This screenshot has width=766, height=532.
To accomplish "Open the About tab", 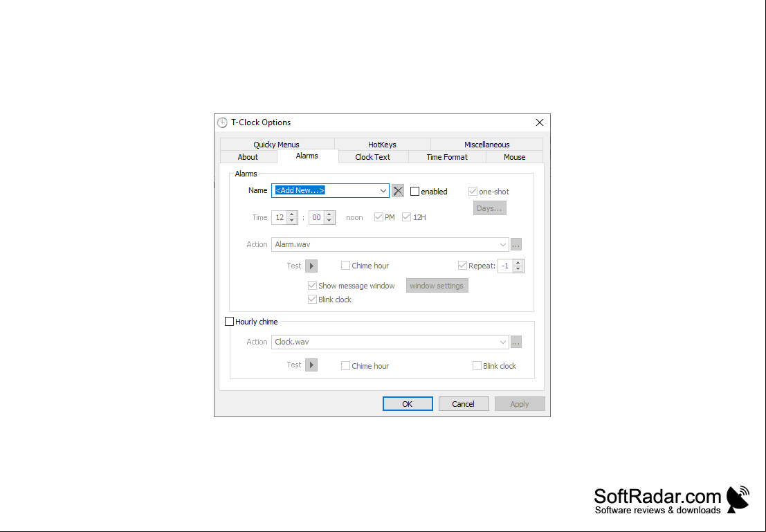I will [x=248, y=157].
